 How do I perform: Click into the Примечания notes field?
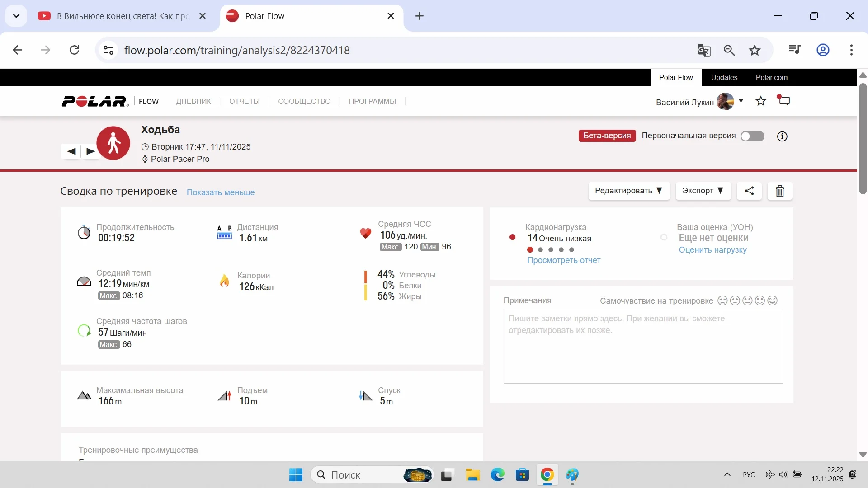643,347
